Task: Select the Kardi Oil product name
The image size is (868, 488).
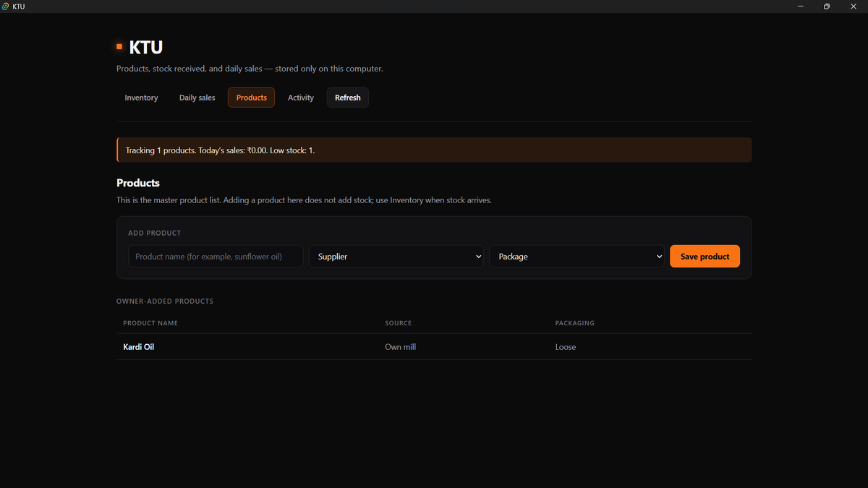Action: (139, 347)
